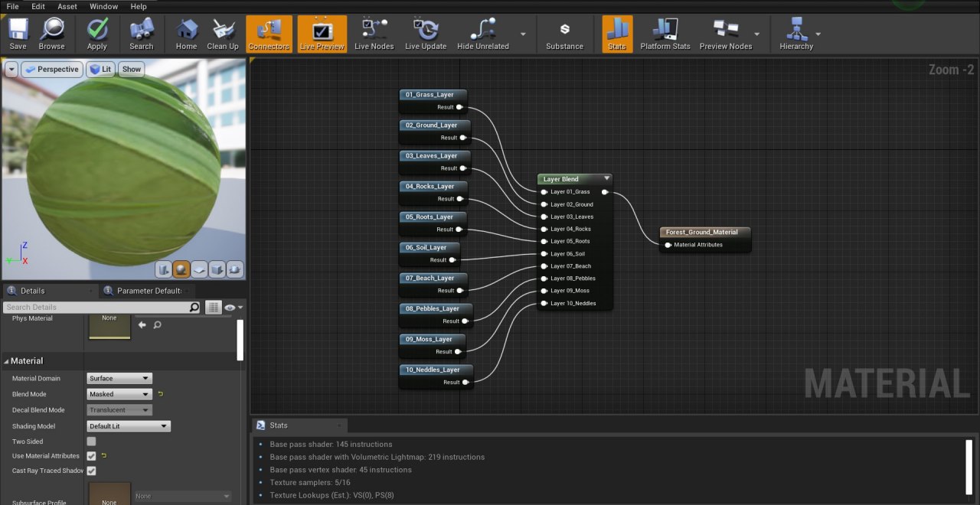Click the Hierarchy toolbar icon
The image size is (980, 505).
pyautogui.click(x=796, y=34)
